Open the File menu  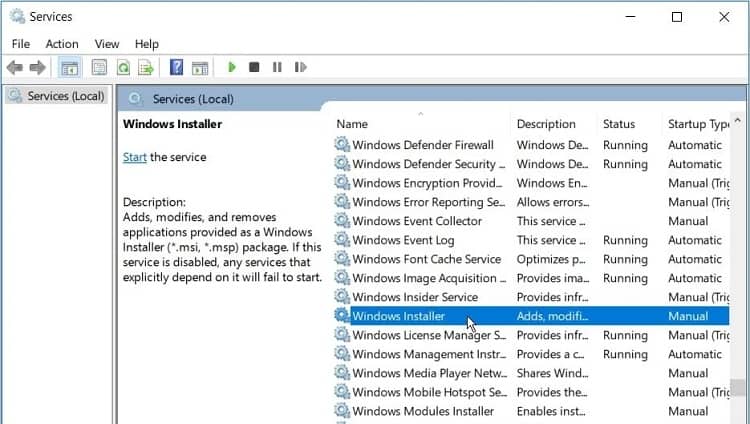click(x=21, y=44)
